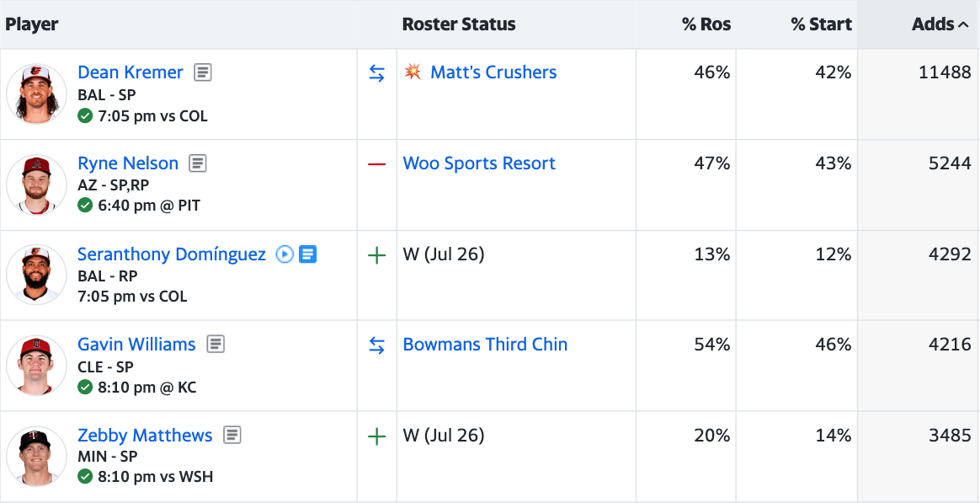Viewport: 980px width, 503px height.
Task: Open Dean Kremer player profile link
Action: [x=130, y=72]
